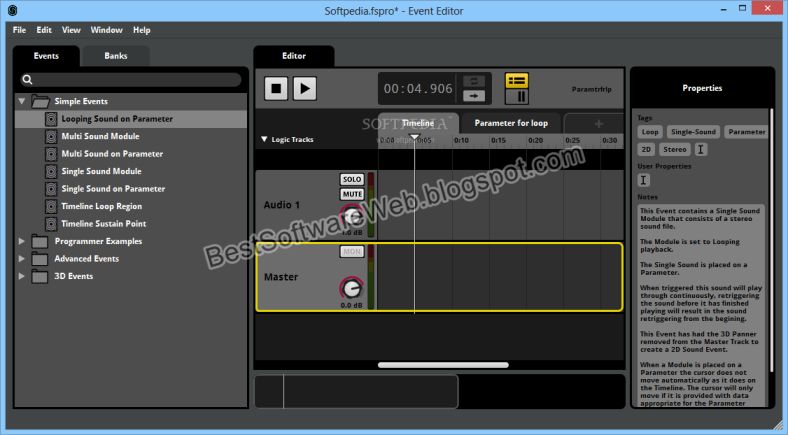Click Timeline Loop Region event icon
Viewport: 788px width, 435px height.
(51, 206)
